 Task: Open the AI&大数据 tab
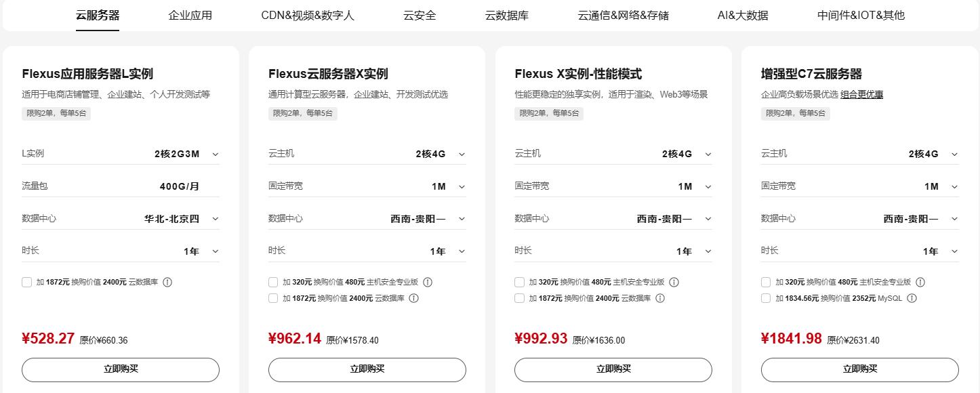(x=742, y=15)
